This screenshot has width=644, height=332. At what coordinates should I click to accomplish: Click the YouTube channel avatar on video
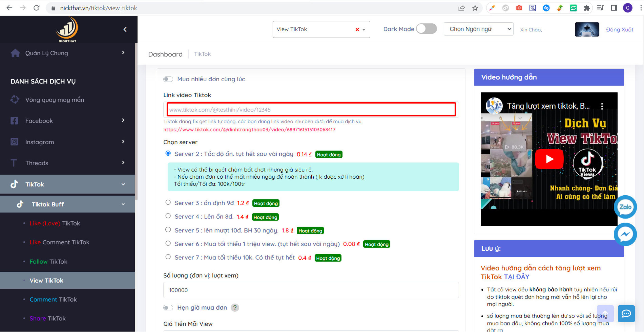494,106
